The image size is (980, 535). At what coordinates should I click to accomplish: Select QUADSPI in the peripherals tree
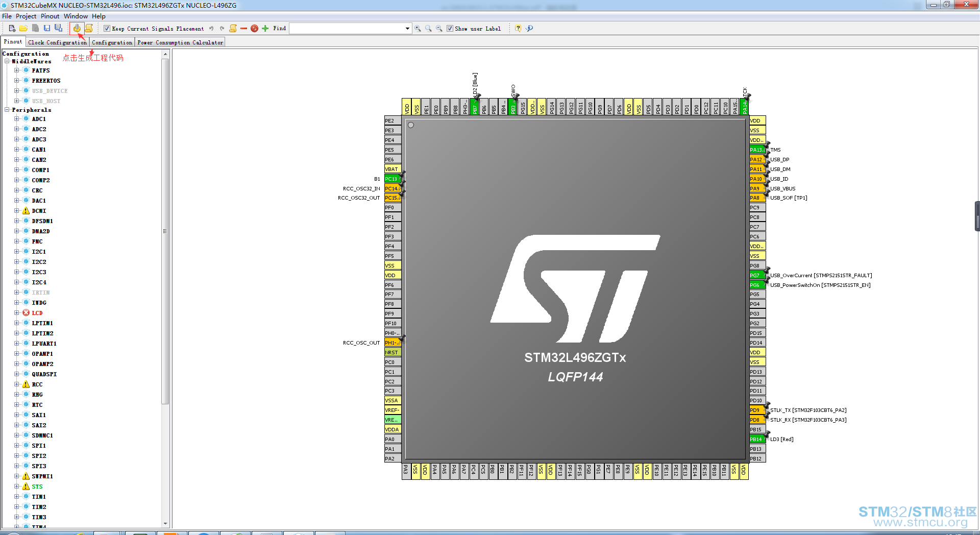point(44,374)
